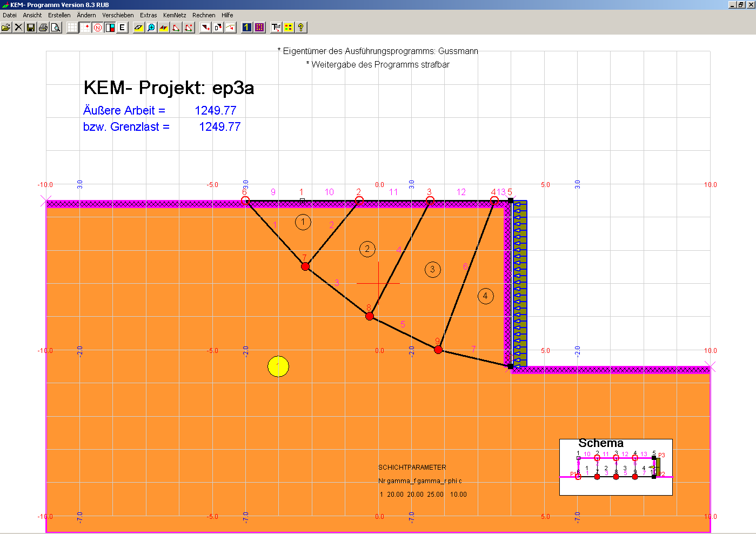Image resolution: width=756 pixels, height=534 pixels.
Task: Click the circled element label 3
Action: pos(432,269)
